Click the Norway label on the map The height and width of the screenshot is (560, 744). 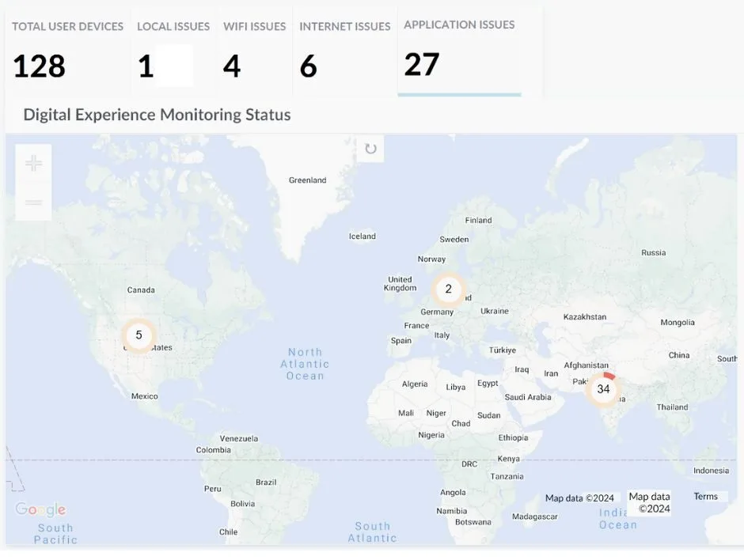(x=431, y=259)
